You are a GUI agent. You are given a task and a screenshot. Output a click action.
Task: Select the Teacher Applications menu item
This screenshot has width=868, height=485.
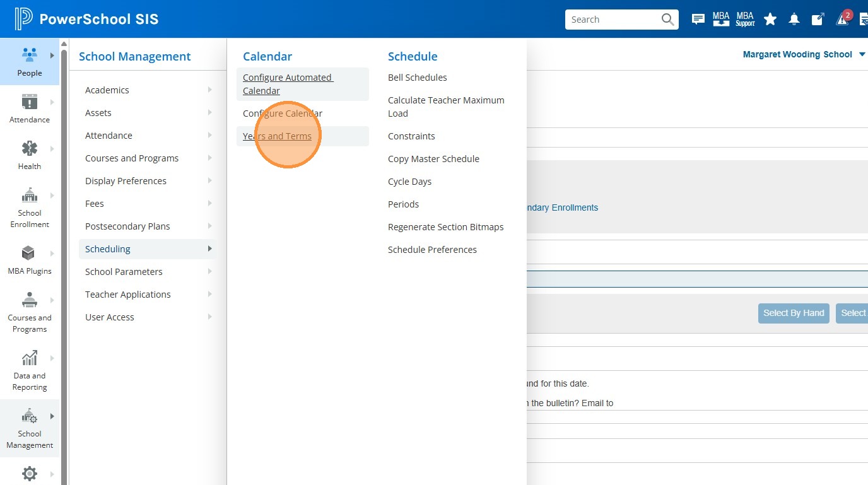(x=147, y=295)
